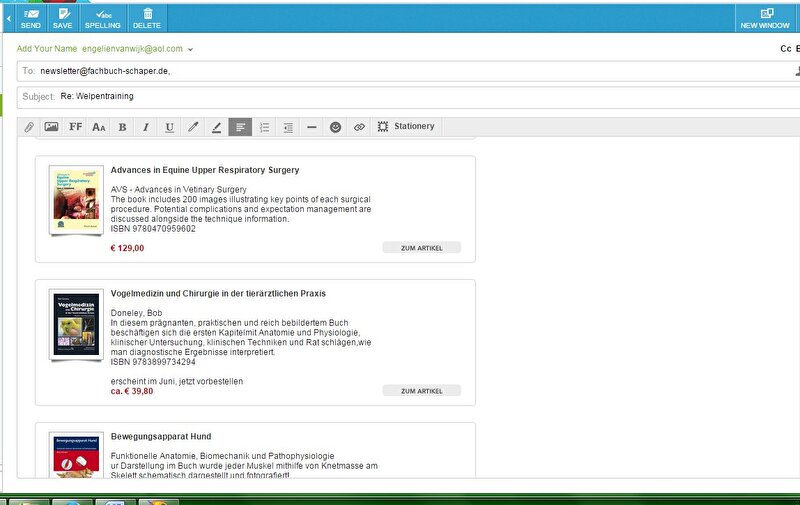Insert an image into the email
800x505 pixels.
51,127
